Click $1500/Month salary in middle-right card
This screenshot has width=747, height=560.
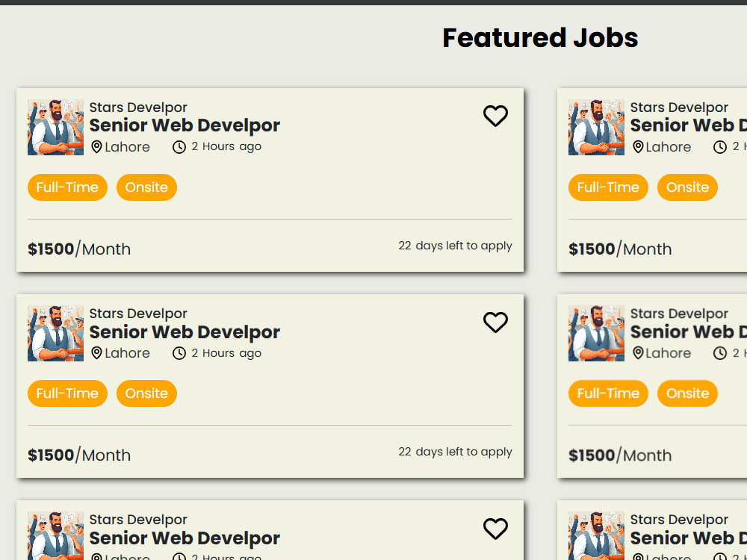[x=620, y=455]
